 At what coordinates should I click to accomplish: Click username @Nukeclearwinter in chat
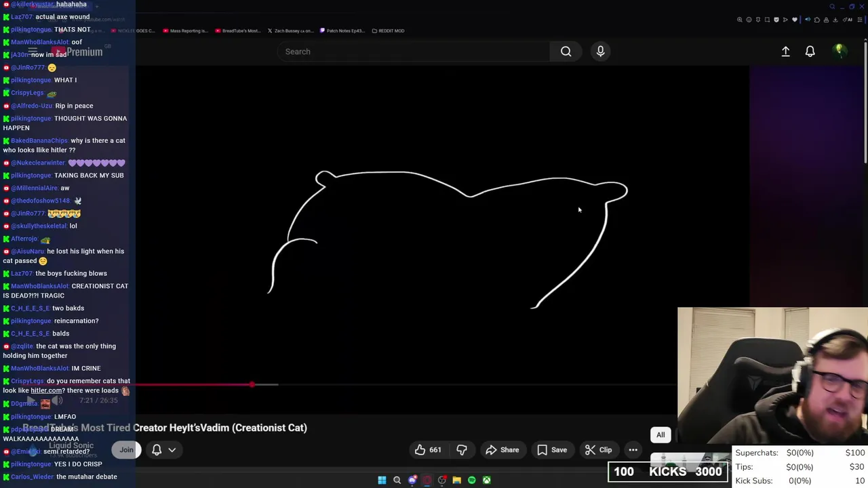coord(37,163)
